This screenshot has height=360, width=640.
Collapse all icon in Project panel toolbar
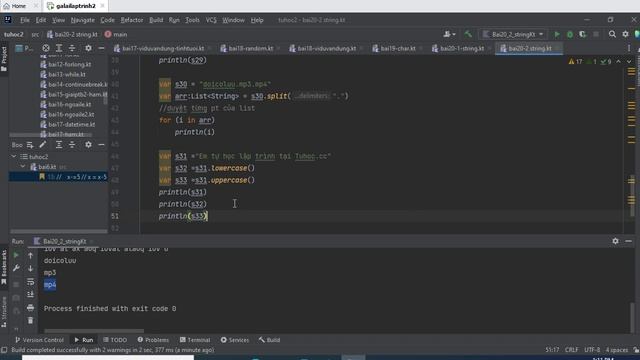point(72,48)
